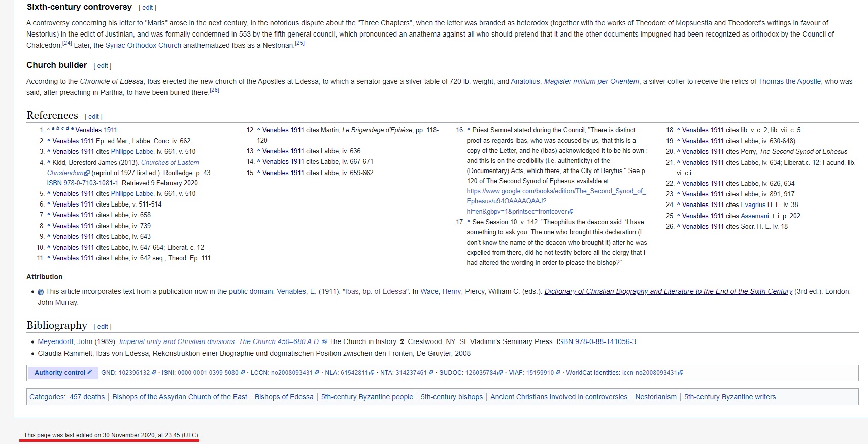The image size is (868, 444).
Task: Click external link icon after GND identifier
Action: click(153, 373)
